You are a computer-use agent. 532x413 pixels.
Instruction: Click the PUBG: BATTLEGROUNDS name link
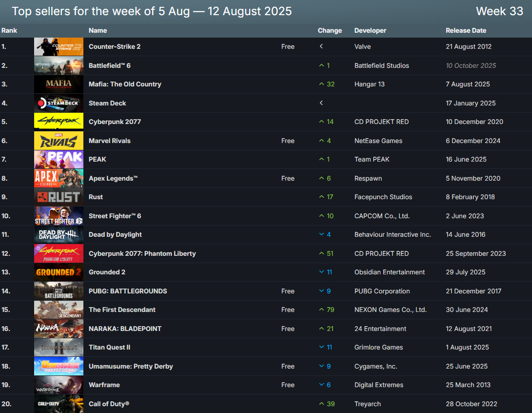(x=128, y=291)
